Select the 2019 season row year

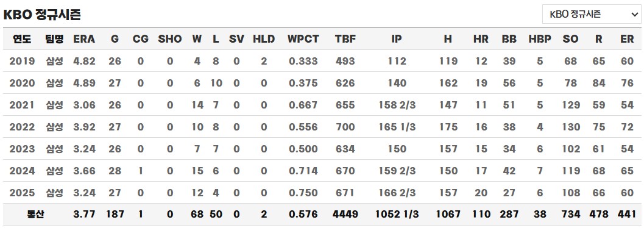[x=22, y=61]
